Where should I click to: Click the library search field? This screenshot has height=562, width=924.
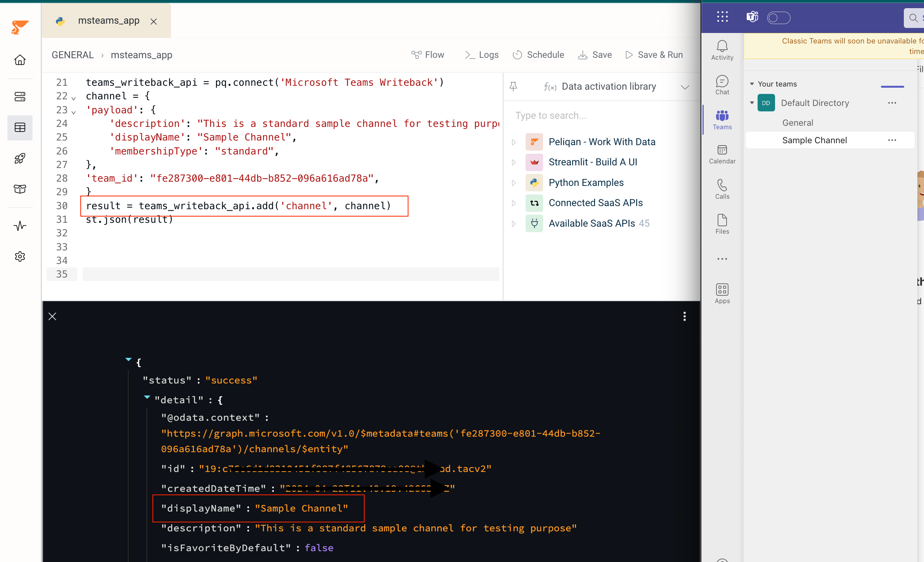point(601,116)
